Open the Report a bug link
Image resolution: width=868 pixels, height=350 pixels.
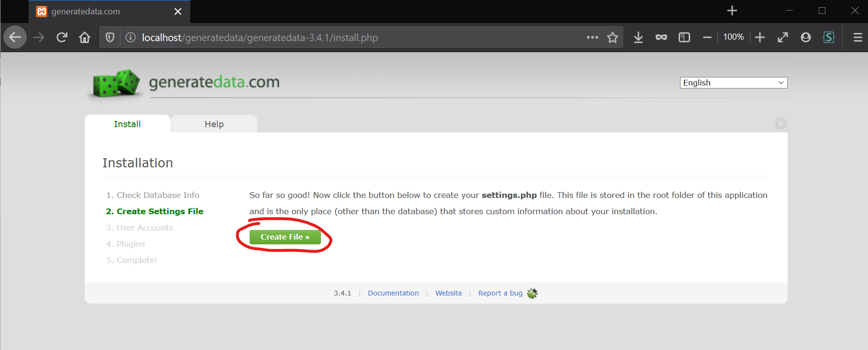500,293
